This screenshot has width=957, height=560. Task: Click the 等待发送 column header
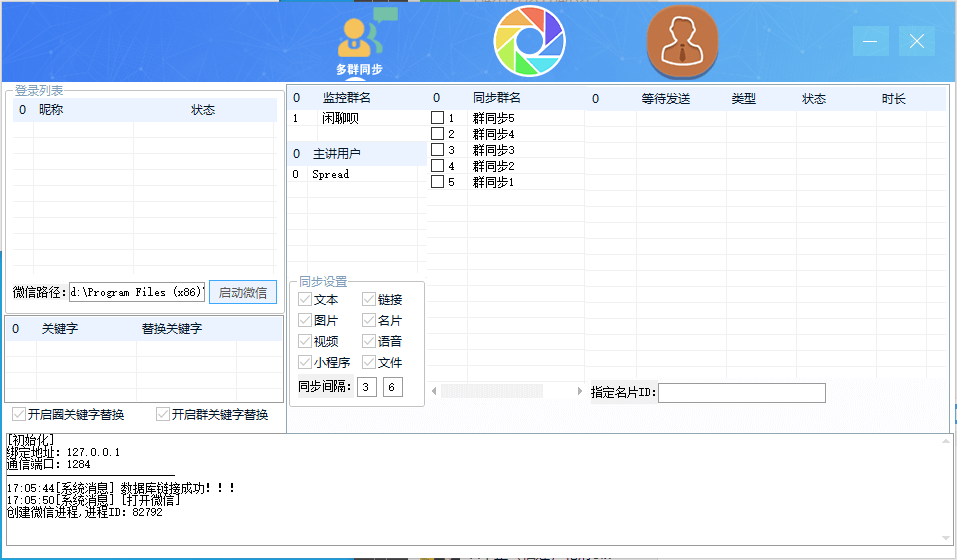coord(665,99)
